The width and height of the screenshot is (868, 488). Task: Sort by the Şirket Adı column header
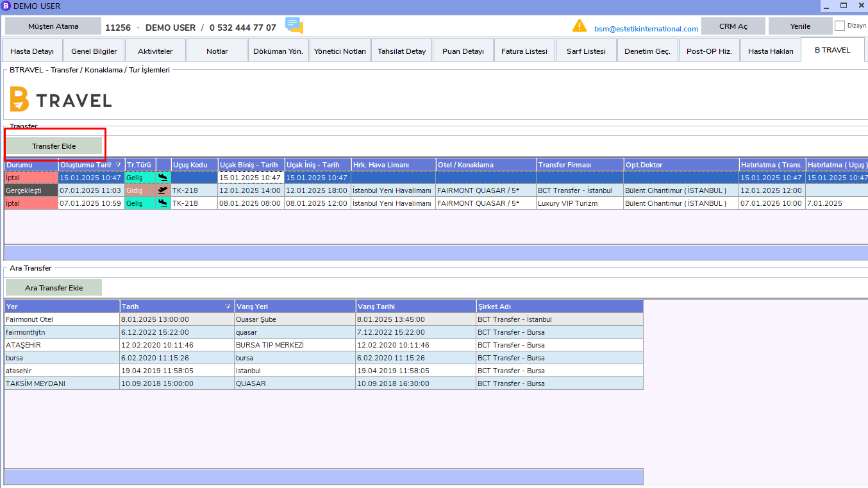click(x=560, y=307)
